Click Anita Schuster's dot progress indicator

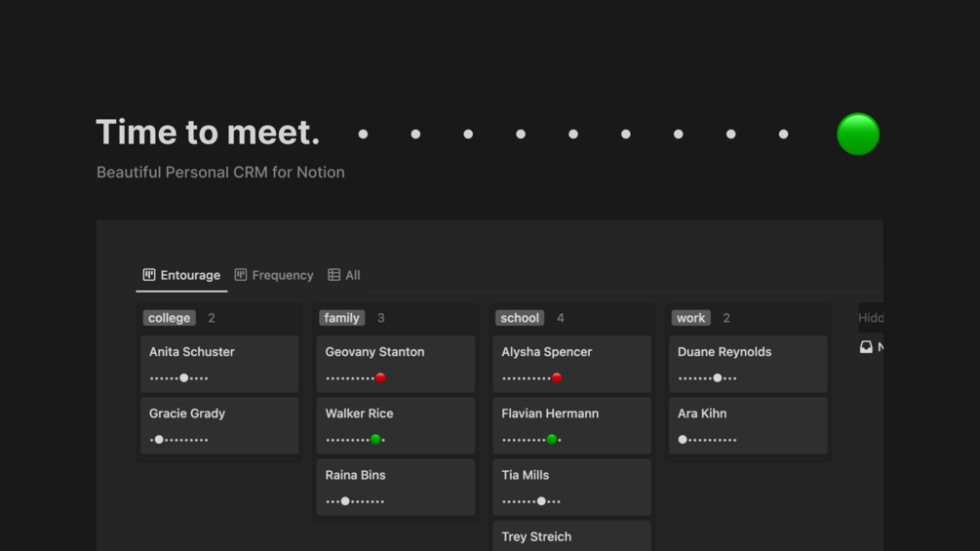[179, 377]
